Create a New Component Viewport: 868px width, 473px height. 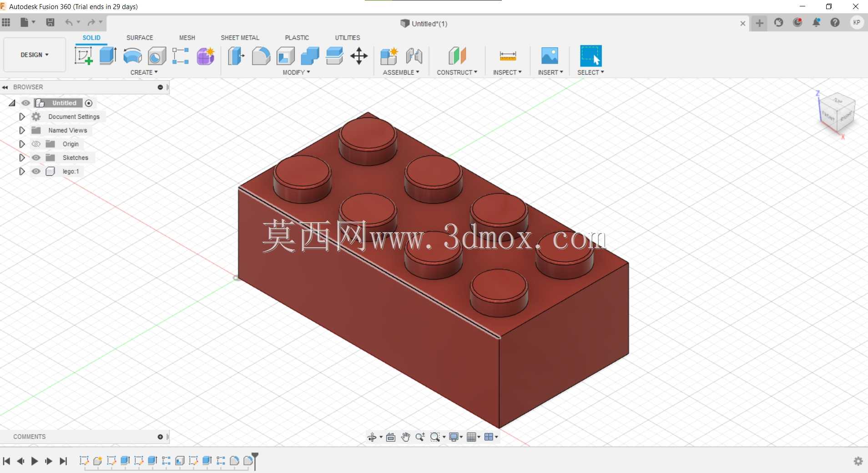point(389,56)
